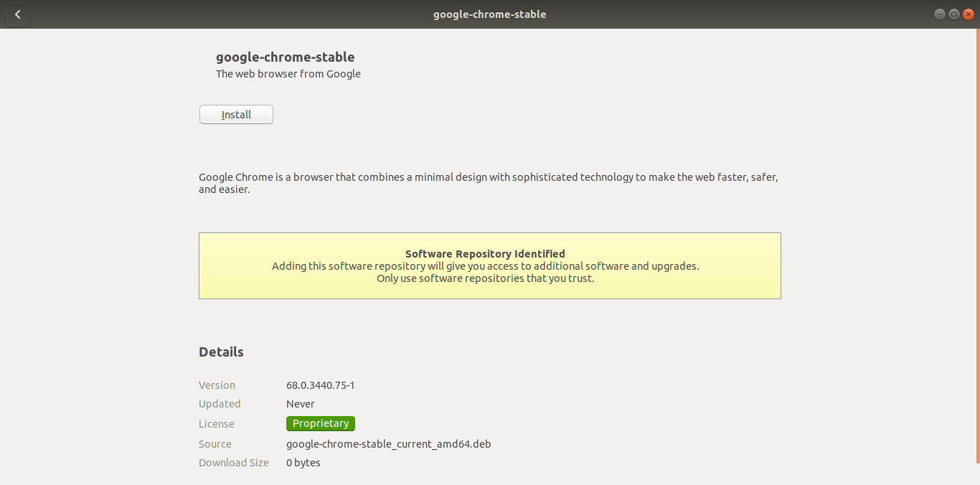Install google-chrome-stable

[236, 115]
